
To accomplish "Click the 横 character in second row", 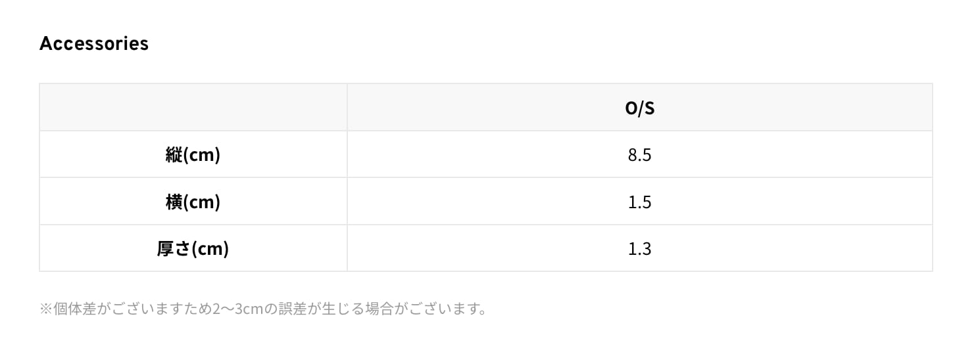I will coord(174,202).
